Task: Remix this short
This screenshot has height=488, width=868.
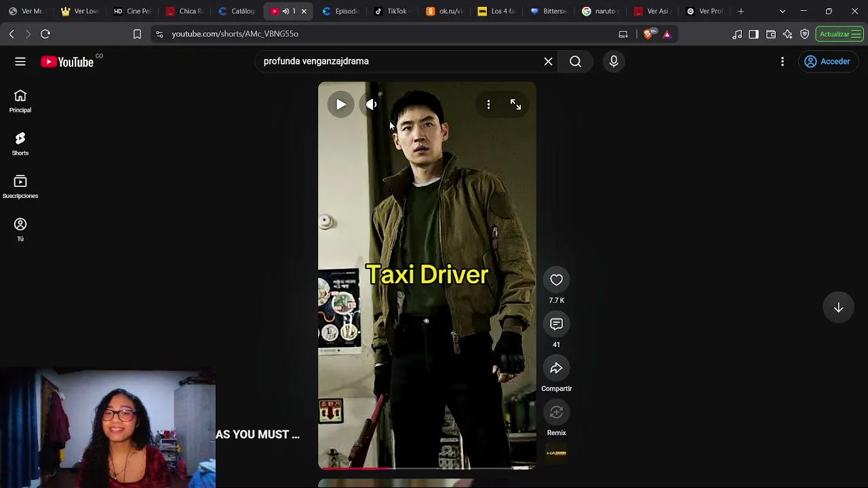Action: [x=556, y=412]
